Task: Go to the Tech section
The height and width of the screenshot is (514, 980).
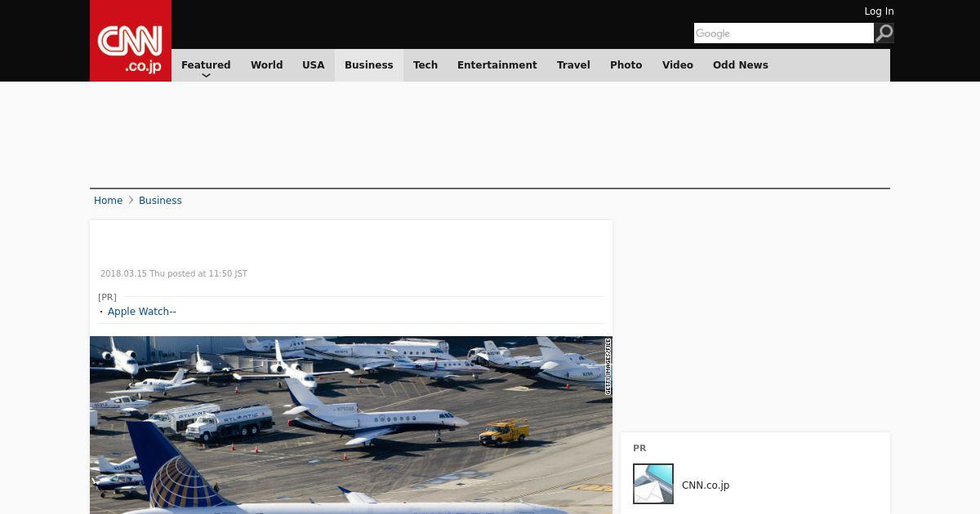Action: pos(425,65)
